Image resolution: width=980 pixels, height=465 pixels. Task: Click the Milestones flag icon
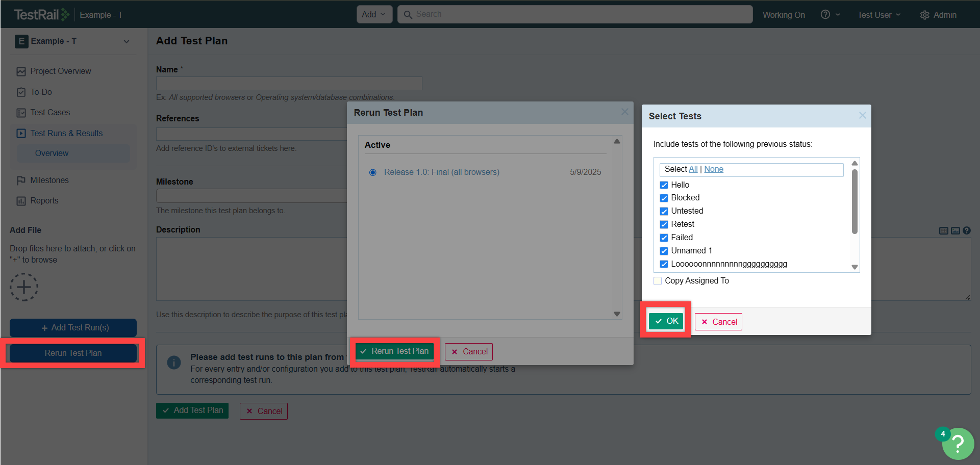[21, 180]
